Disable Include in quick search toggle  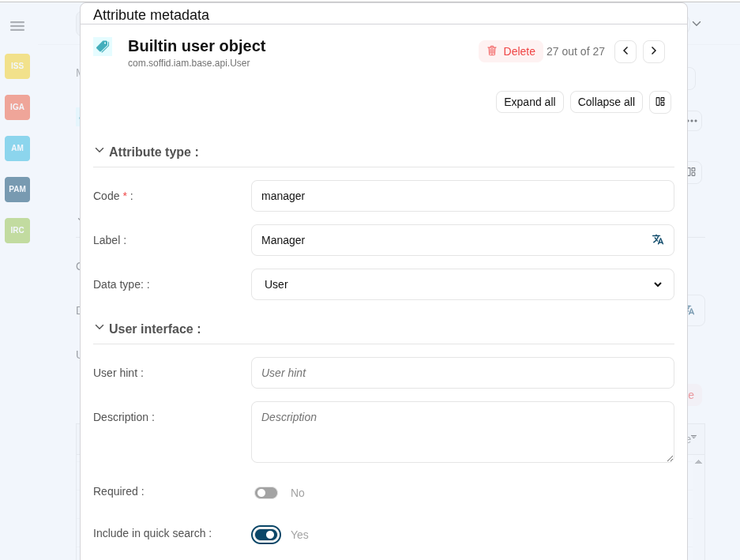tap(266, 535)
